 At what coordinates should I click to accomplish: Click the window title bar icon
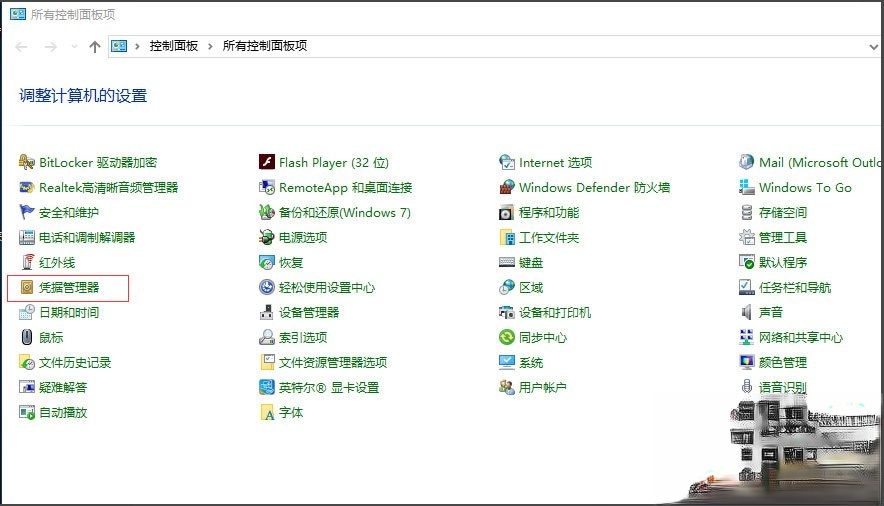(18, 14)
